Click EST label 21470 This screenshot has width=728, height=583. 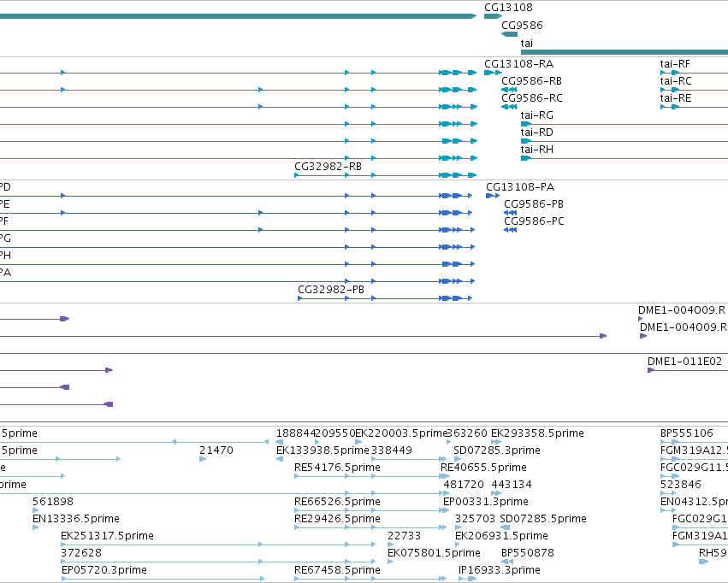216,450
